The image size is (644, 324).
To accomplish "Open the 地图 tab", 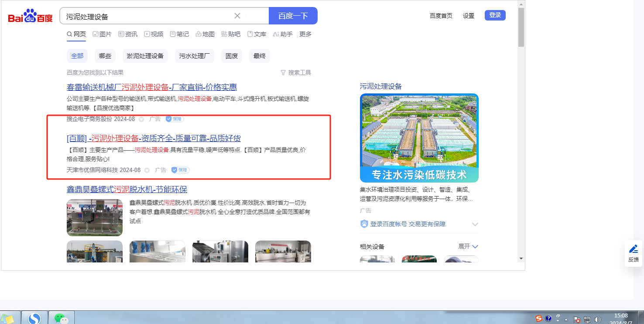I will pyautogui.click(x=205, y=34).
